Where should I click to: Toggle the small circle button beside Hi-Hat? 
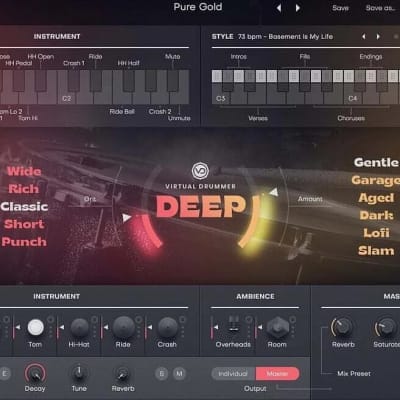95,320
